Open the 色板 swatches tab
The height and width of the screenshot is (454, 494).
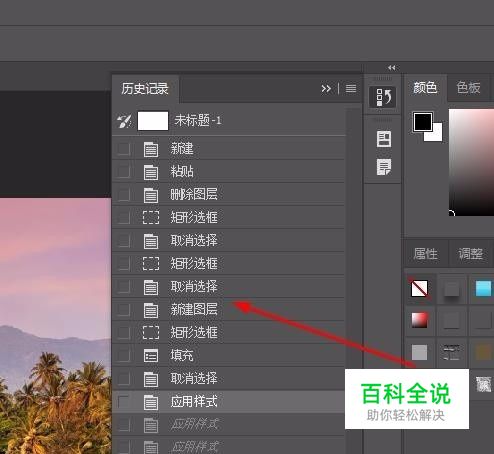(x=469, y=88)
